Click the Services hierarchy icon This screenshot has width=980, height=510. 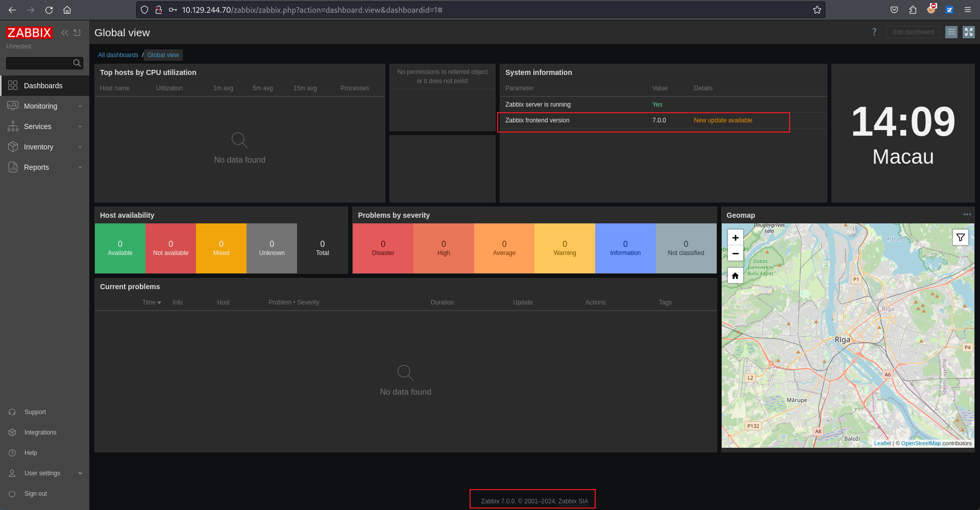tap(13, 126)
